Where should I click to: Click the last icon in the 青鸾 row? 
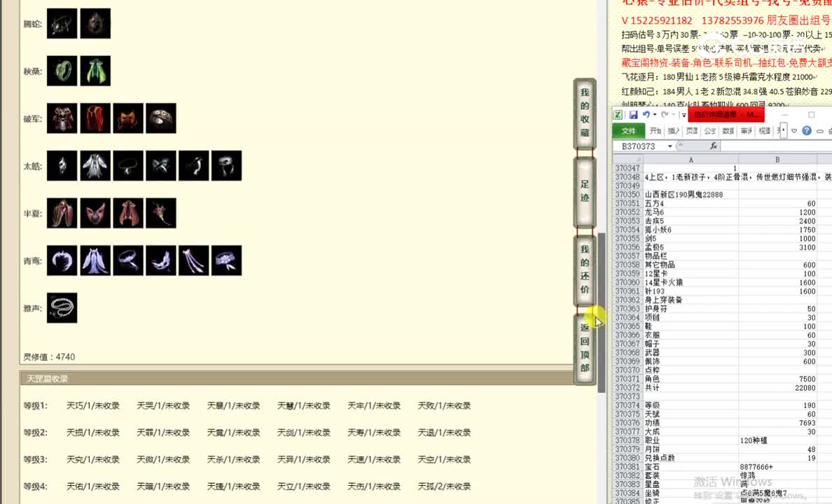click(227, 260)
